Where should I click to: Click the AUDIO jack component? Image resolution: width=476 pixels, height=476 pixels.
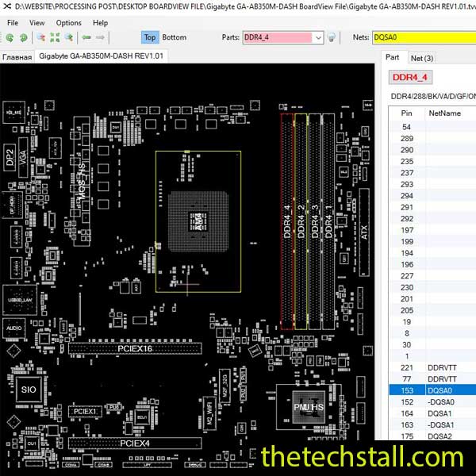(14, 328)
